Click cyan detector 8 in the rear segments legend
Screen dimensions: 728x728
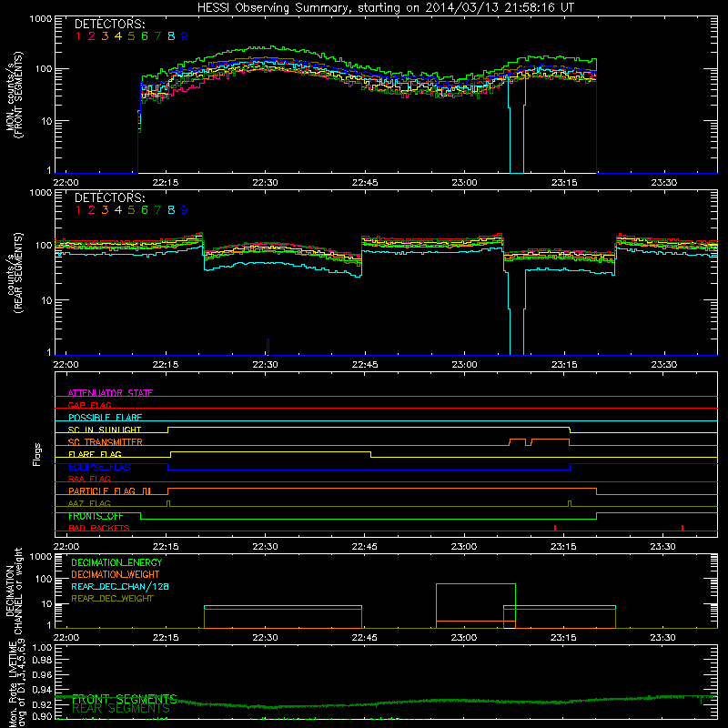point(171,210)
